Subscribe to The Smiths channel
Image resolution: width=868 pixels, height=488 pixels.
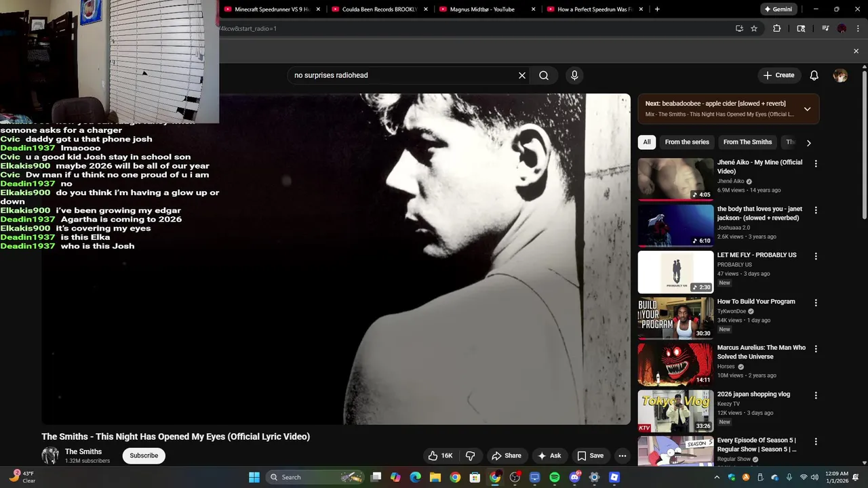[144, 455]
